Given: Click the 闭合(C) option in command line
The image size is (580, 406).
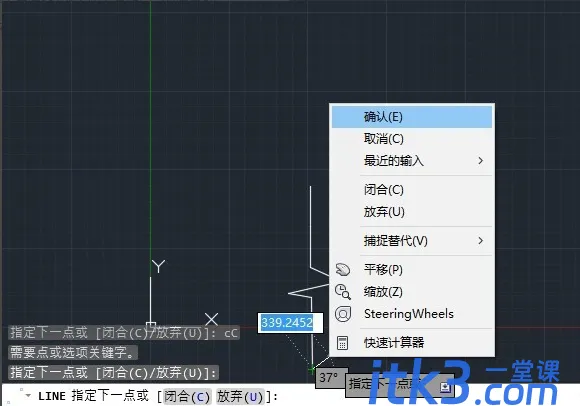Looking at the screenshot, I should pyautogui.click(x=187, y=396).
